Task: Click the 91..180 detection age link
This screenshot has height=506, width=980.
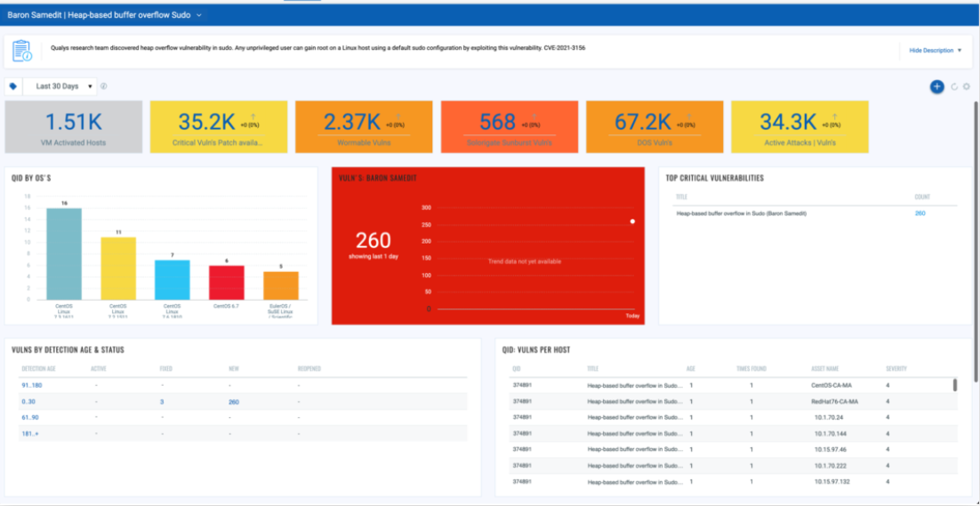Action: tap(31, 385)
